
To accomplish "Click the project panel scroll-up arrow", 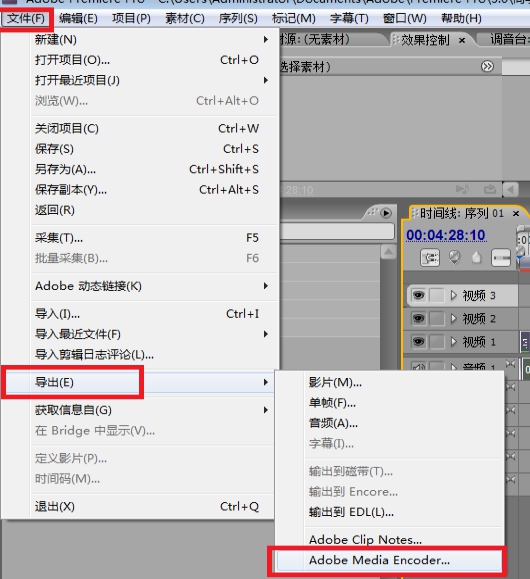I will (388, 252).
